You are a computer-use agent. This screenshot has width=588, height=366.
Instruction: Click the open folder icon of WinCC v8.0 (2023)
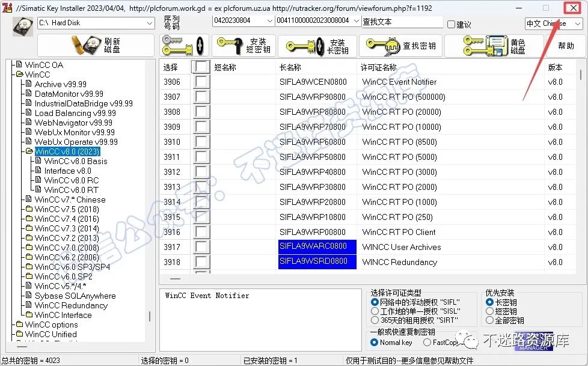point(29,151)
